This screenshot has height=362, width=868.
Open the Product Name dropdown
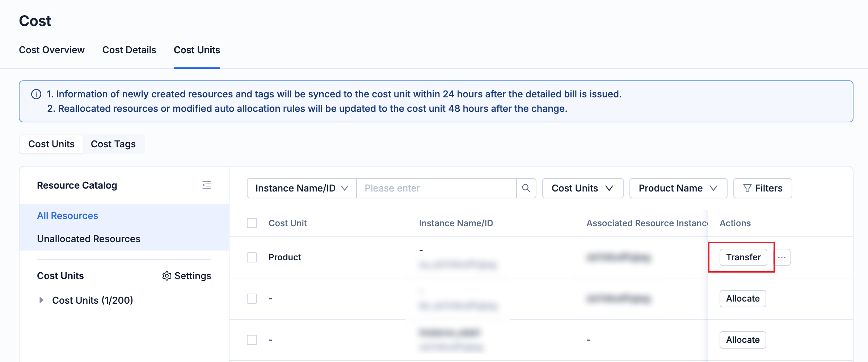pos(678,188)
